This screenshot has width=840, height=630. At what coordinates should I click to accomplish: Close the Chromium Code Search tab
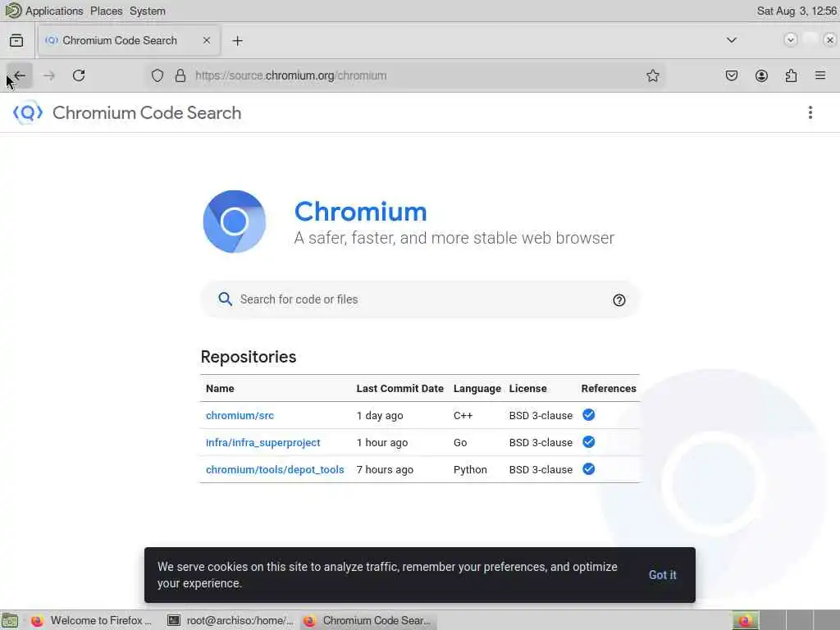coord(206,40)
